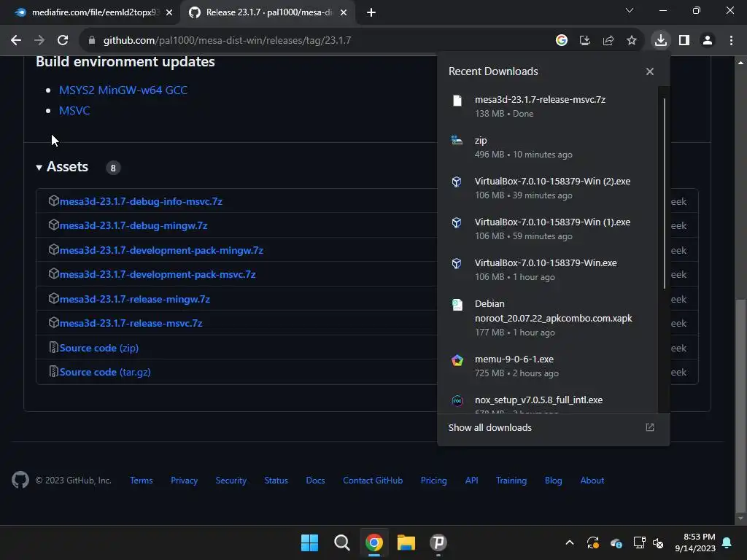Download Source code (zip)

tap(99, 348)
